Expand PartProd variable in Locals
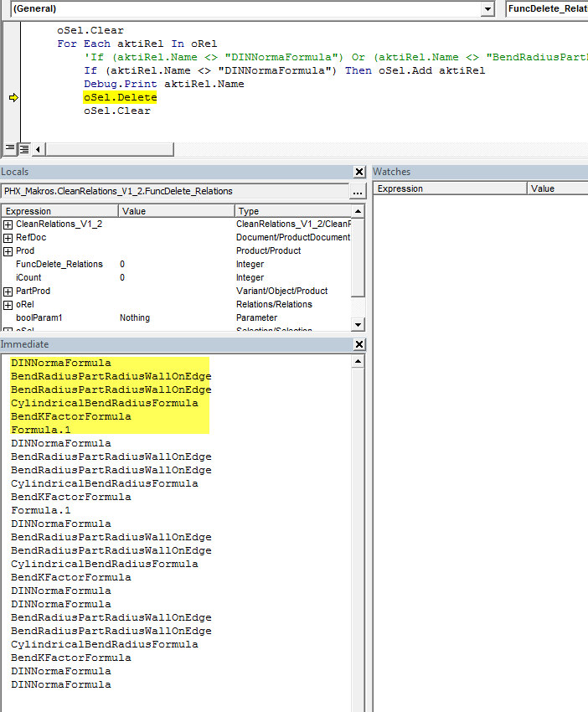Image resolution: width=588 pixels, height=712 pixels. point(8,292)
